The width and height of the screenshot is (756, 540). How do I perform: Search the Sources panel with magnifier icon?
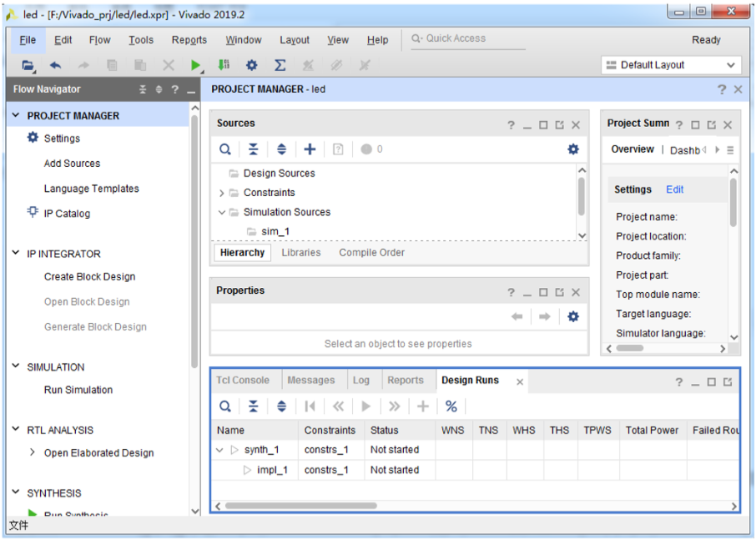coord(225,149)
